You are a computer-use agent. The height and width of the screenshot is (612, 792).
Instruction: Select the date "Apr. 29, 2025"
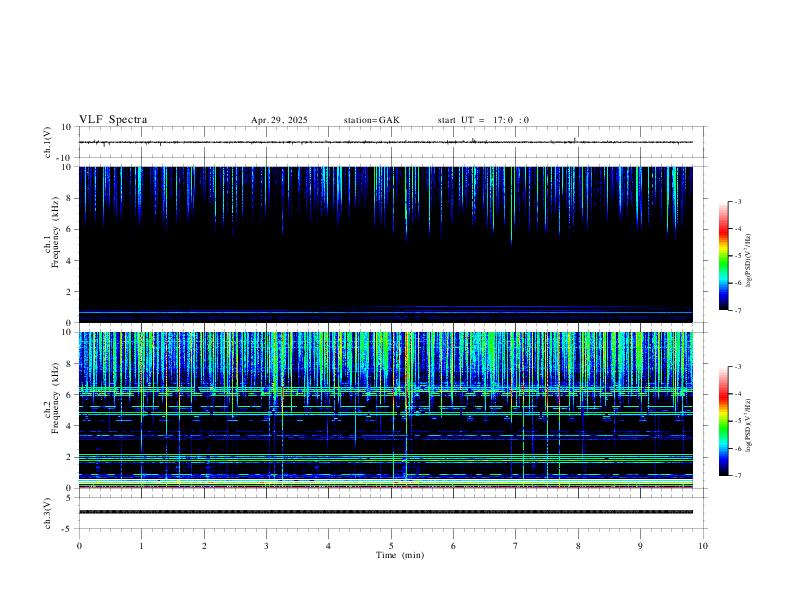279,120
